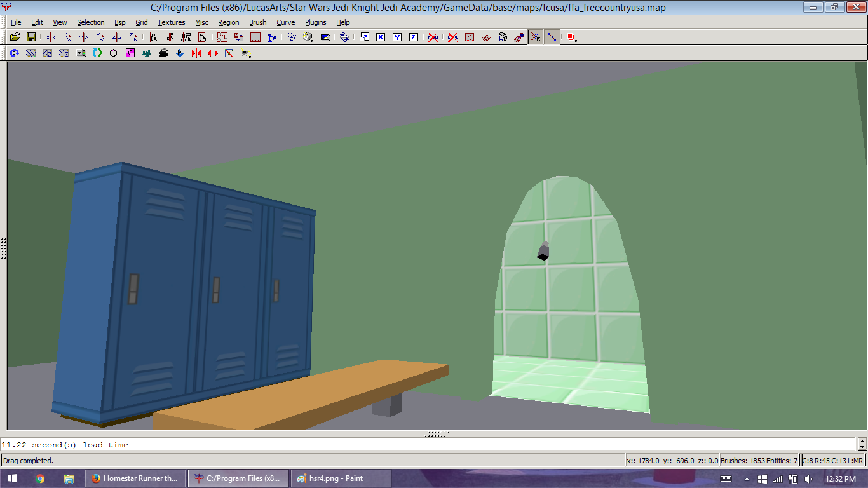This screenshot has height=488, width=868.
Task: Open Google Chrome from the taskbar
Action: click(40, 478)
